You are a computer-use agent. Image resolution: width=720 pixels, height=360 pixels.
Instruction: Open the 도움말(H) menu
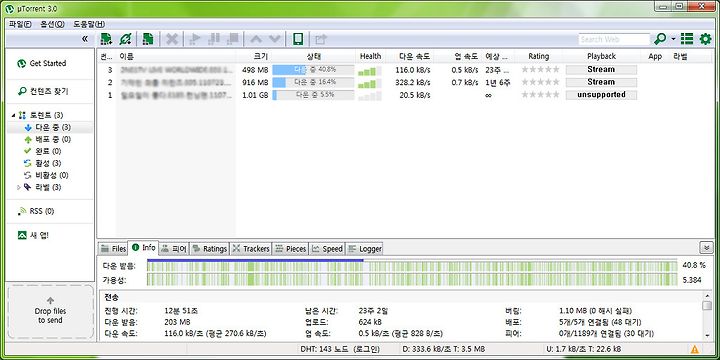(x=89, y=24)
